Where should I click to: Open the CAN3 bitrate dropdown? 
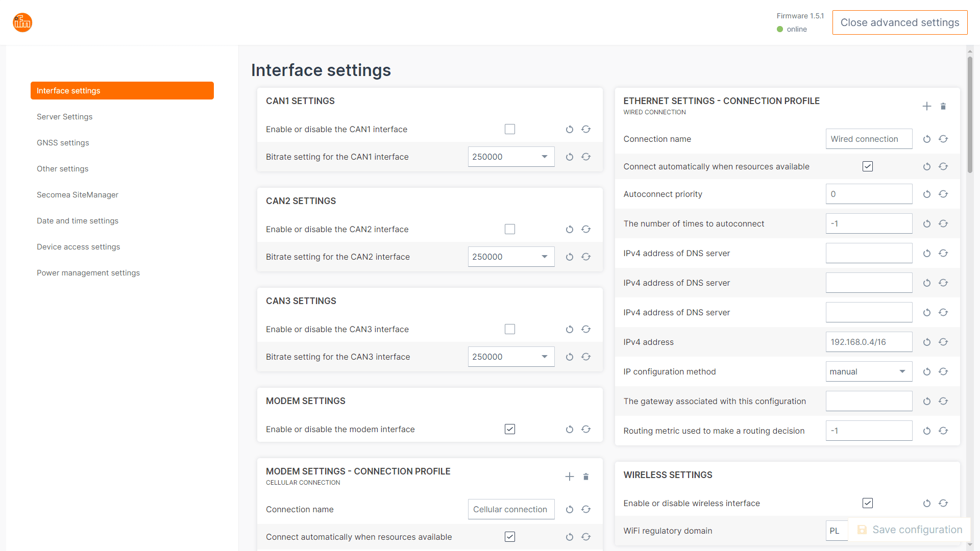coord(511,357)
